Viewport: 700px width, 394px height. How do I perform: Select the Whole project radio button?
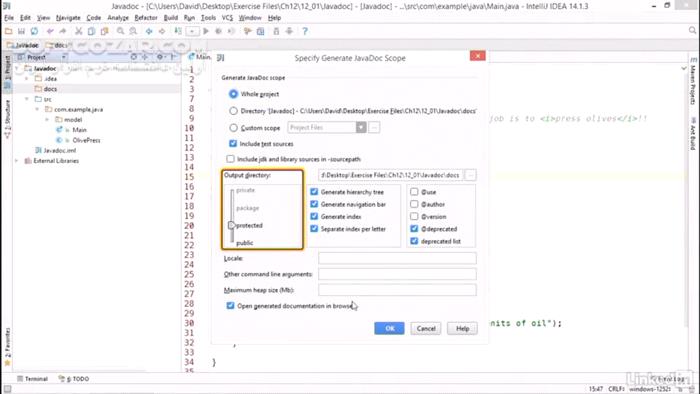[x=233, y=94]
